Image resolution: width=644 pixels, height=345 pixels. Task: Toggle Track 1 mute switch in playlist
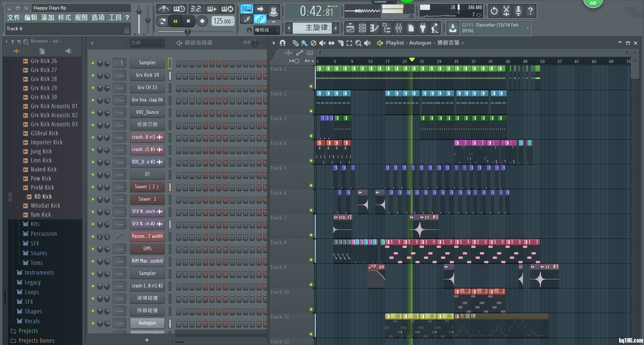[311, 86]
